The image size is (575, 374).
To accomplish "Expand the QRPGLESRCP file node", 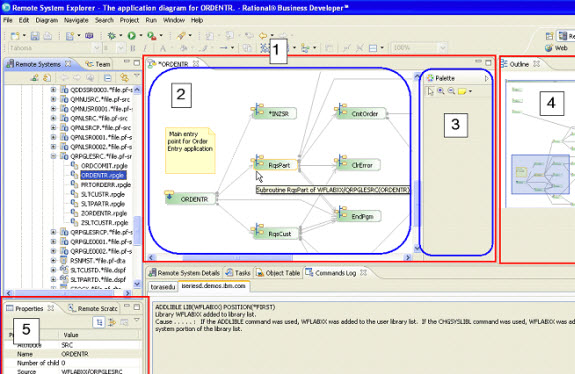I will point(53,232).
